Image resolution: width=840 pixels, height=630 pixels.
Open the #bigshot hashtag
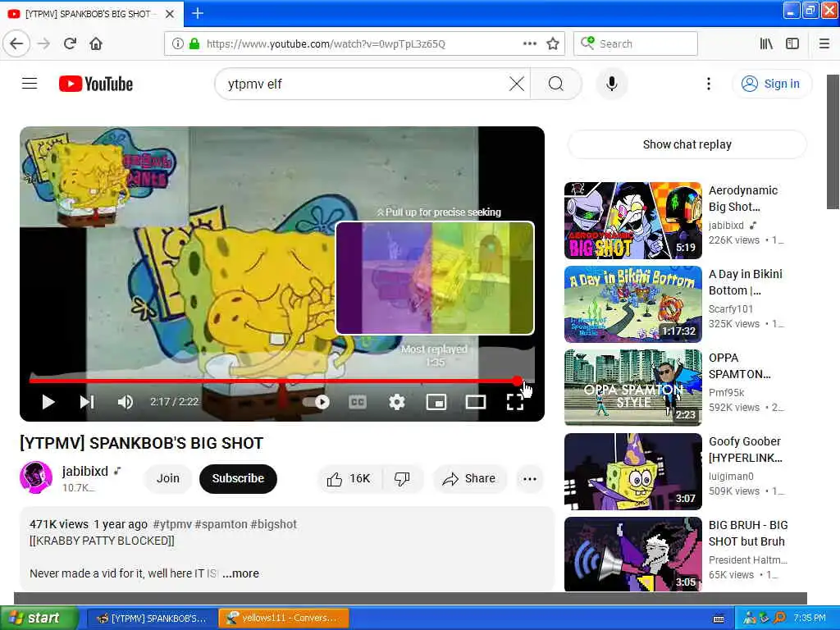[x=273, y=524]
